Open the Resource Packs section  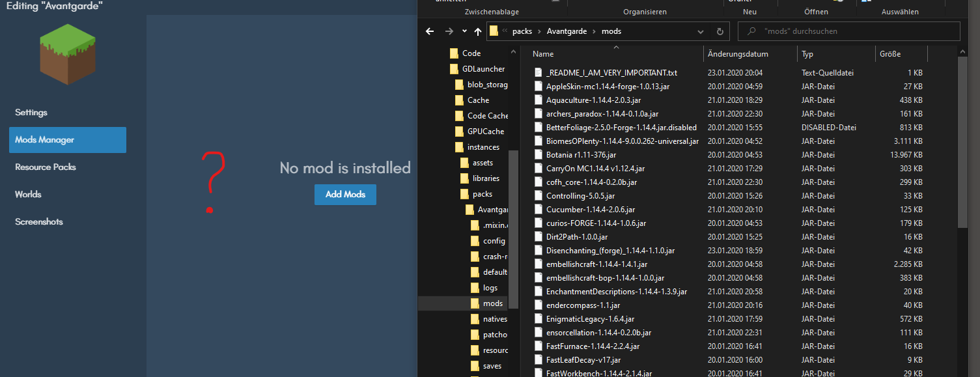click(45, 167)
